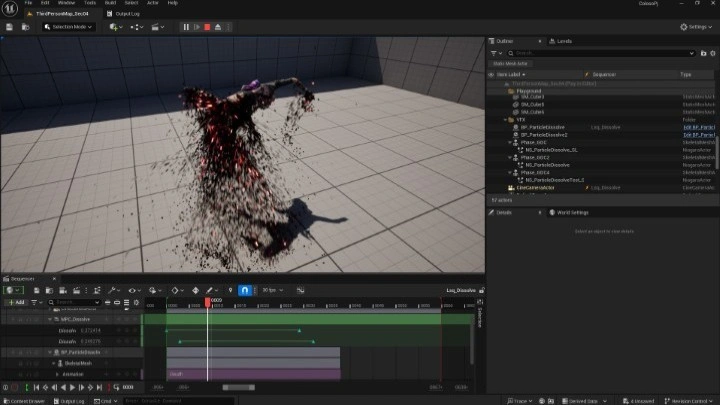Open the Sequencer frame rate dropdown
This screenshot has width=720, height=405.
pos(268,290)
